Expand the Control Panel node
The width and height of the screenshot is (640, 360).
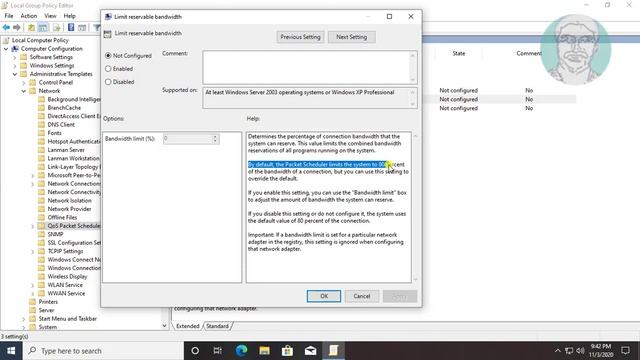pos(24,82)
